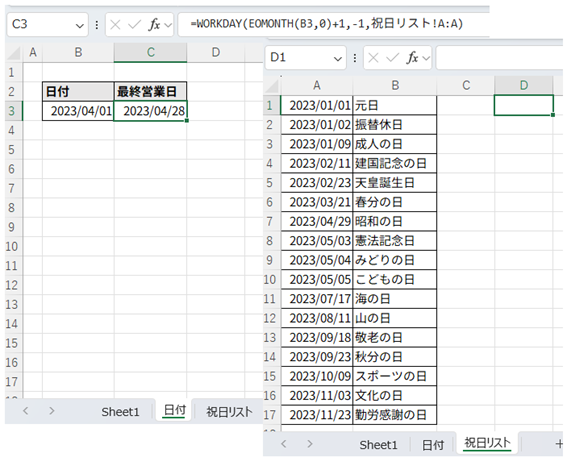Select column A header in right sheet
This screenshot has width=567, height=470.
pyautogui.click(x=317, y=86)
